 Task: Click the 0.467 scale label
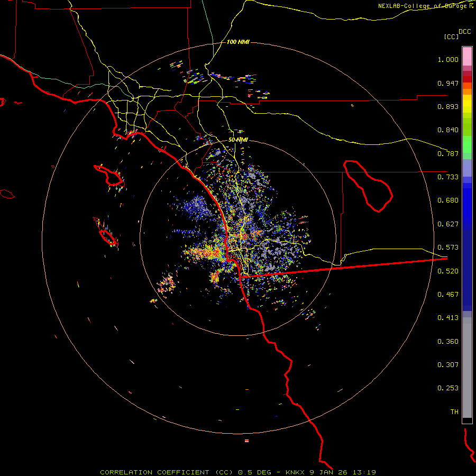(x=448, y=295)
